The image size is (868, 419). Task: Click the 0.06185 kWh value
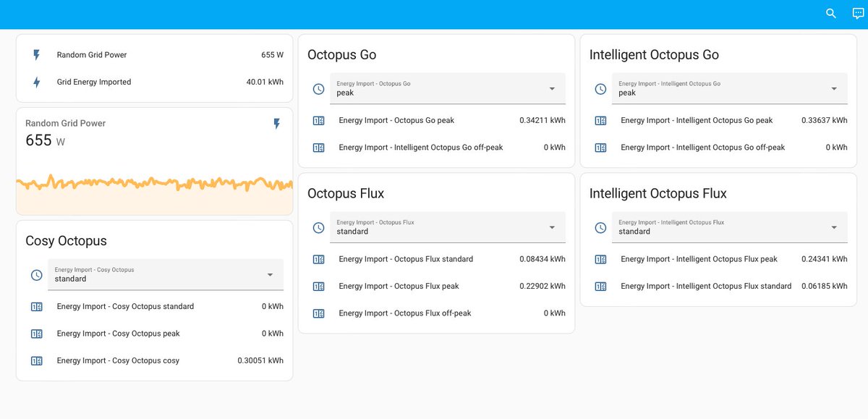825,287
